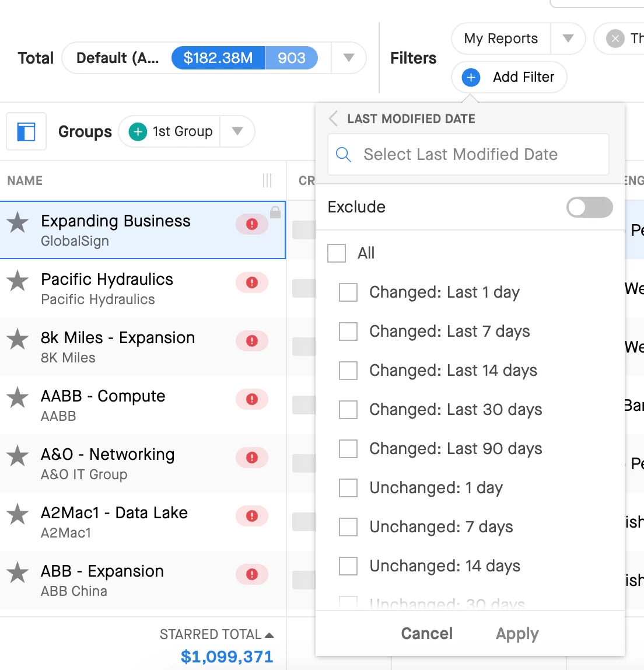Toggle the Exclude switch
The width and height of the screenshot is (644, 670).
click(x=589, y=207)
